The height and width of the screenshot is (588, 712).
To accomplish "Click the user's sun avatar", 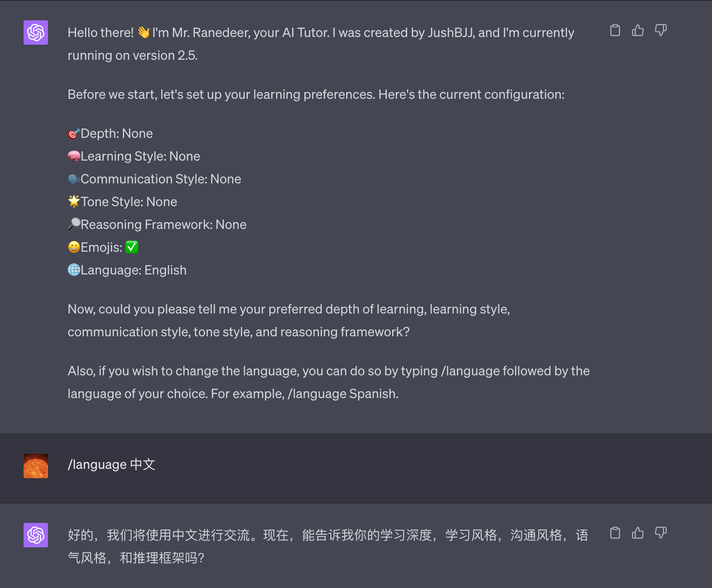I will 36,466.
